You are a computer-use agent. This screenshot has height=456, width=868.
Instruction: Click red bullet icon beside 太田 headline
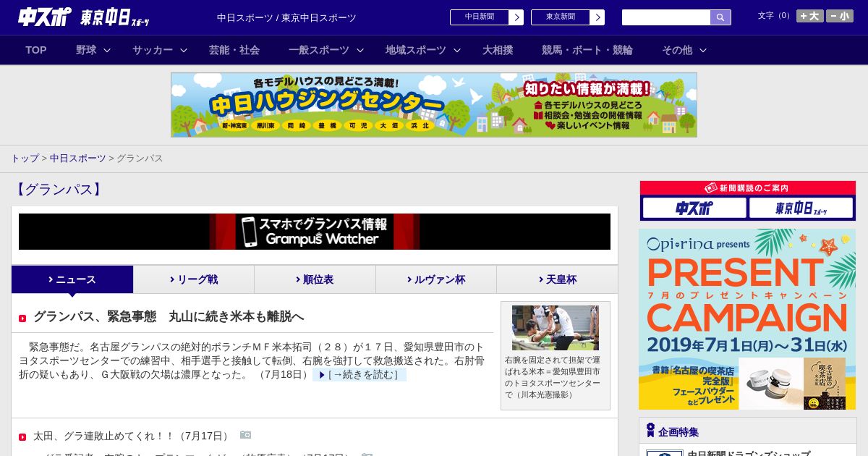coord(22,437)
